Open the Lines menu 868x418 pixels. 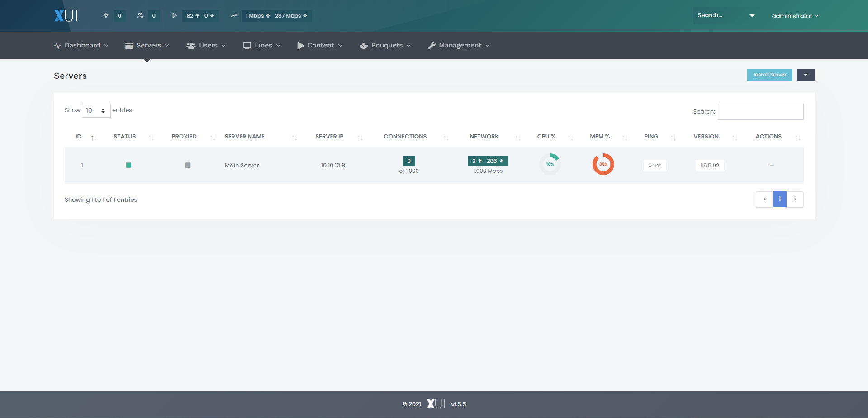(261, 45)
